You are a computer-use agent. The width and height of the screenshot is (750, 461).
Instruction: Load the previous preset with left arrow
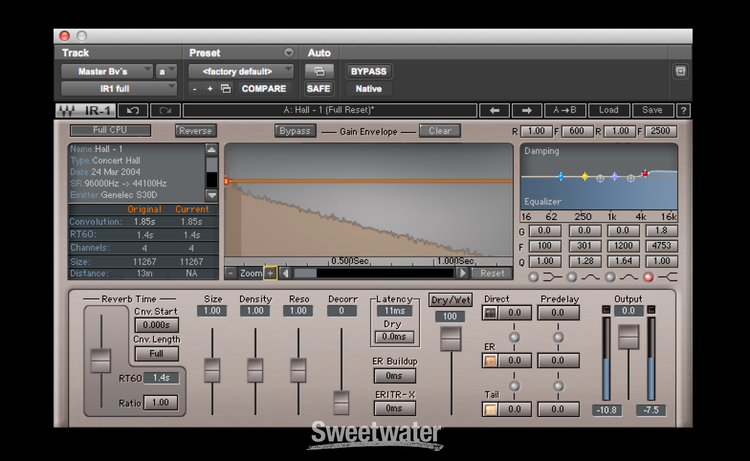pyautogui.click(x=493, y=110)
